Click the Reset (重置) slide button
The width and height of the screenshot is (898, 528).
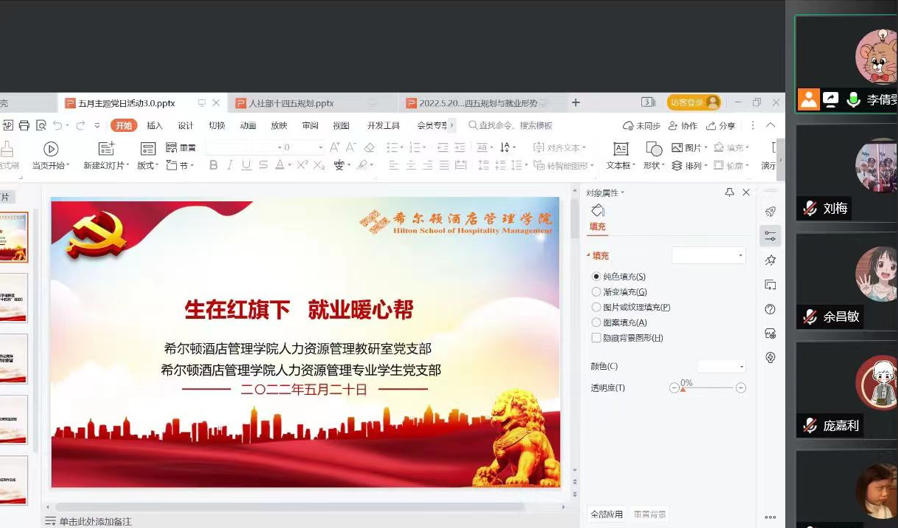pos(181,148)
